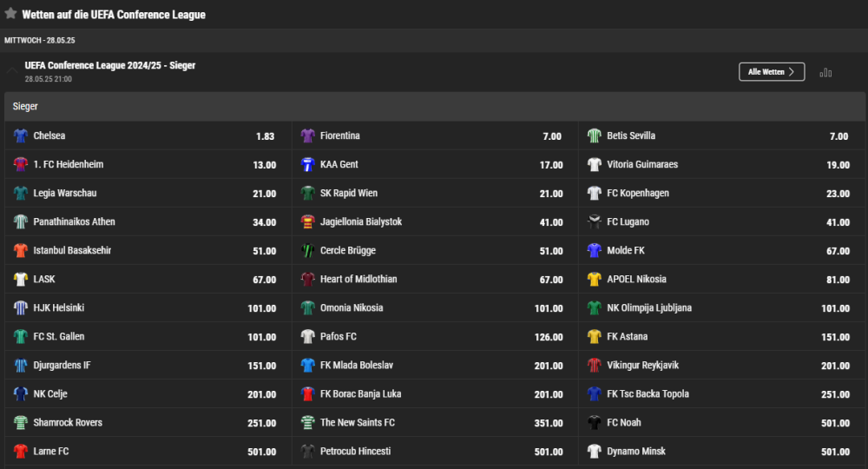
Task: Open the UEFA Conference League 2024/25 - Sieger title
Action: point(110,66)
